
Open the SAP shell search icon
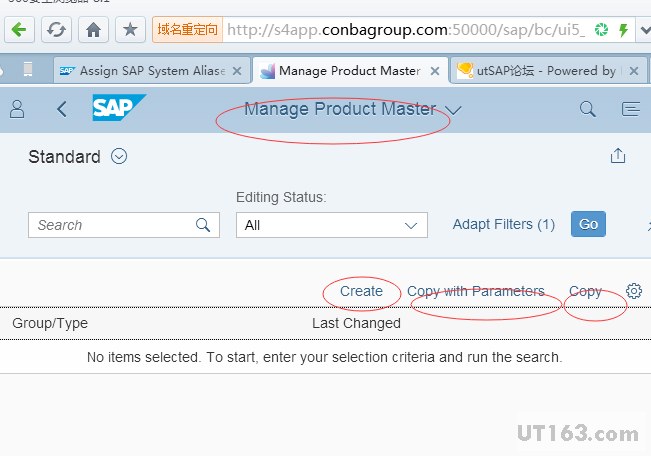[x=587, y=109]
